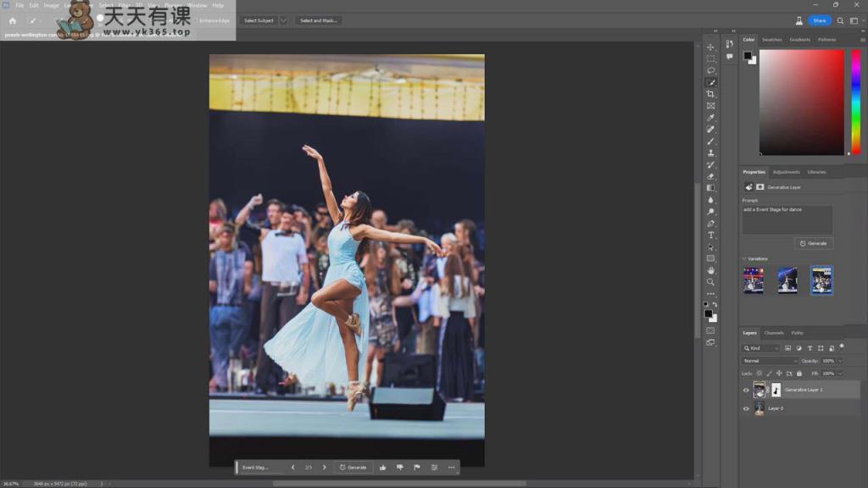Open the Color panel menu
868x488 pixels.
point(862,40)
